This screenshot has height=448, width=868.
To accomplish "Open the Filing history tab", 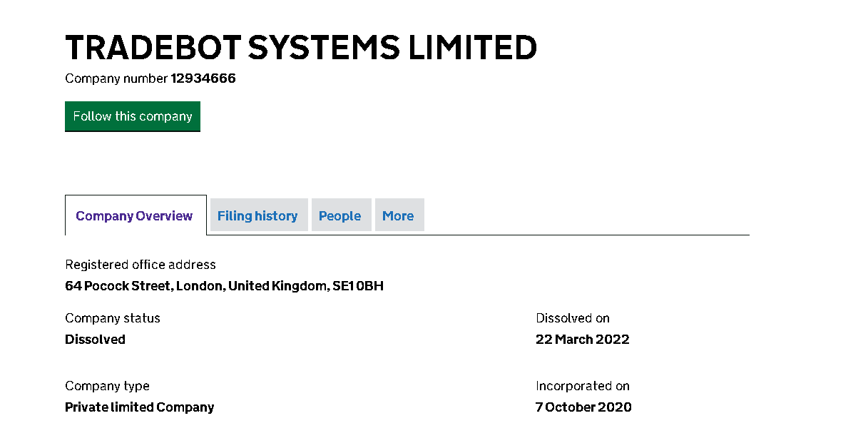I will [257, 215].
